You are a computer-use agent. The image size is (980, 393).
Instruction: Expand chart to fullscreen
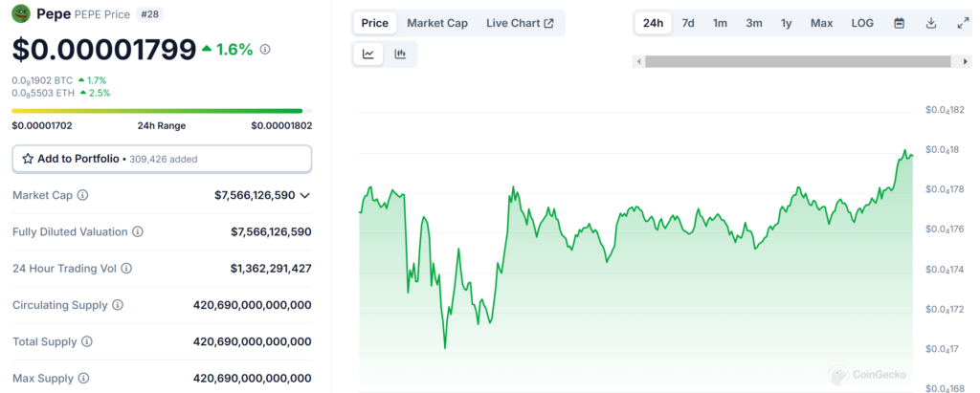point(962,23)
